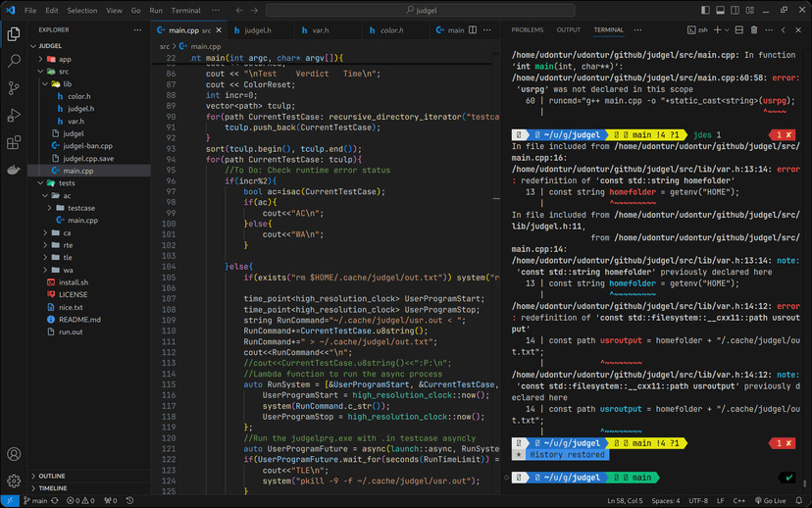Viewport: 812px width, 508px height.
Task: Open the Source Control view
Action: click(x=14, y=88)
